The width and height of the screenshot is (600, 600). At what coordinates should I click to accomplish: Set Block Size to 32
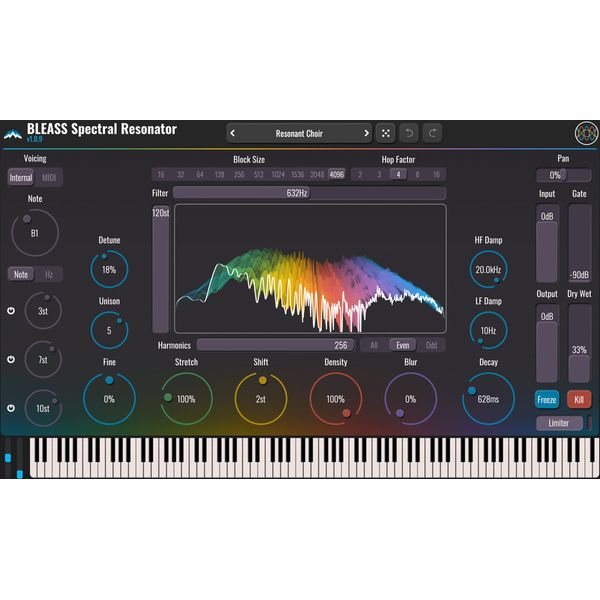click(x=181, y=174)
